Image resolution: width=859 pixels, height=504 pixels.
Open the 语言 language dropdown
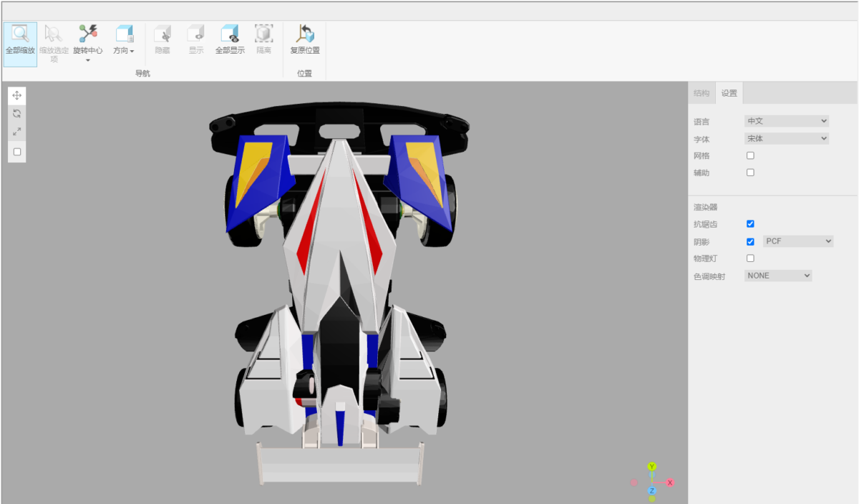point(786,121)
